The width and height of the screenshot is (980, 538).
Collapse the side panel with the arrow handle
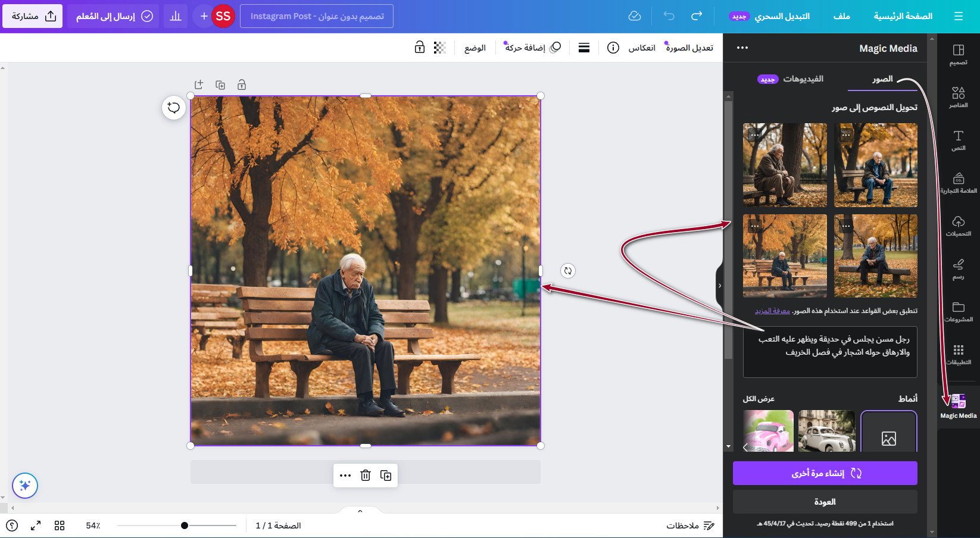pyautogui.click(x=719, y=286)
